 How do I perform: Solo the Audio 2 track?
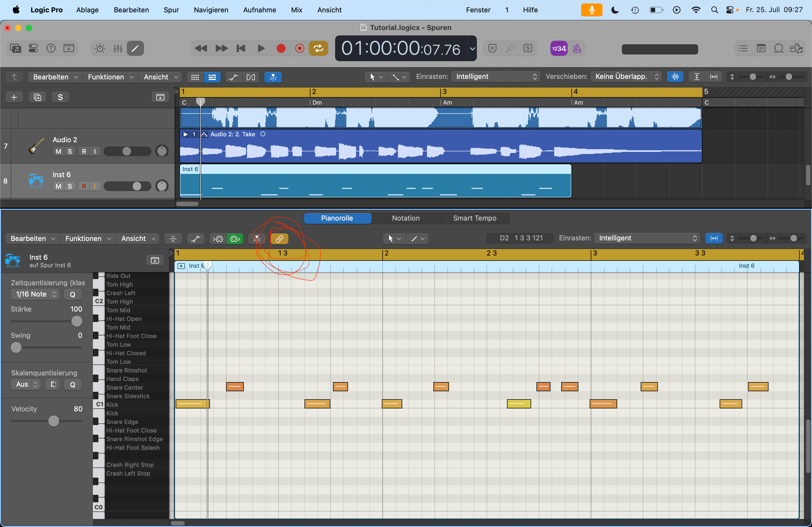tap(70, 151)
